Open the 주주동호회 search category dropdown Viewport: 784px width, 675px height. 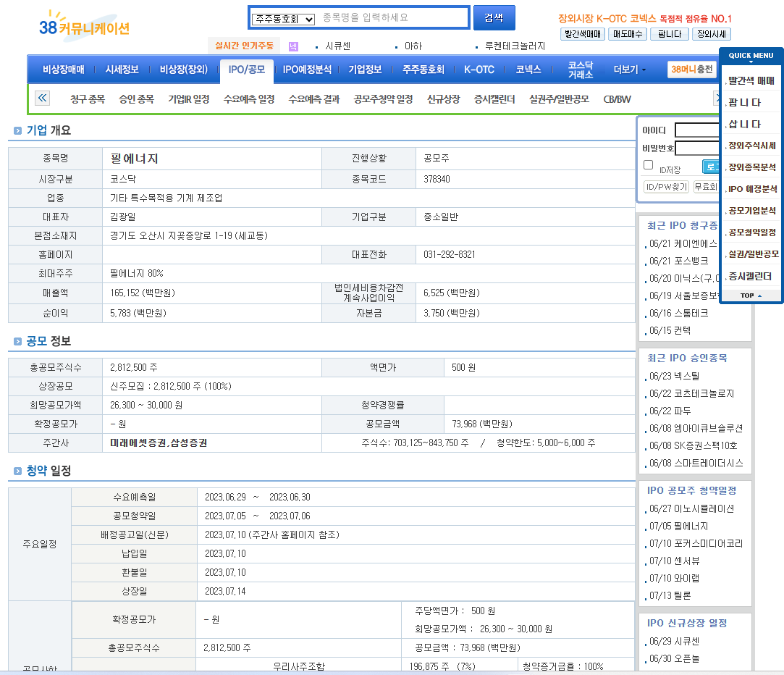point(283,19)
